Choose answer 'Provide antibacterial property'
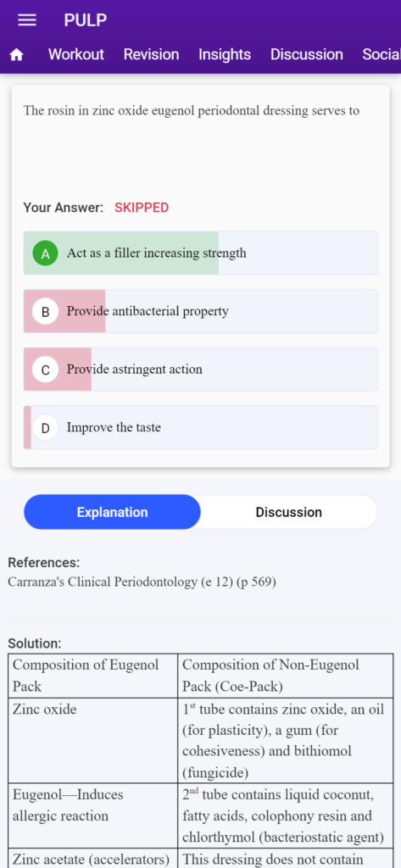Viewport: 401px width, 868px height. [x=200, y=312]
